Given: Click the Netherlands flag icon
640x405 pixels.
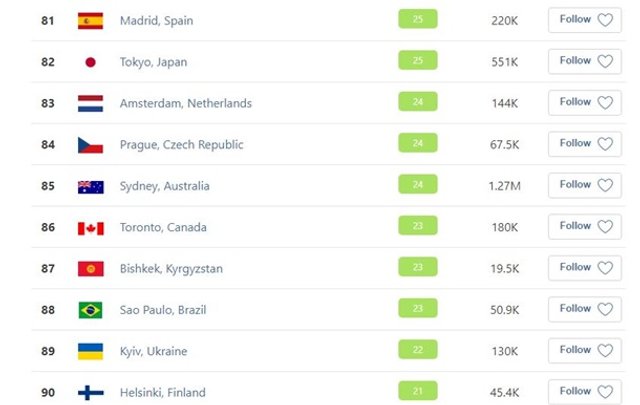Looking at the screenshot, I should tap(90, 103).
